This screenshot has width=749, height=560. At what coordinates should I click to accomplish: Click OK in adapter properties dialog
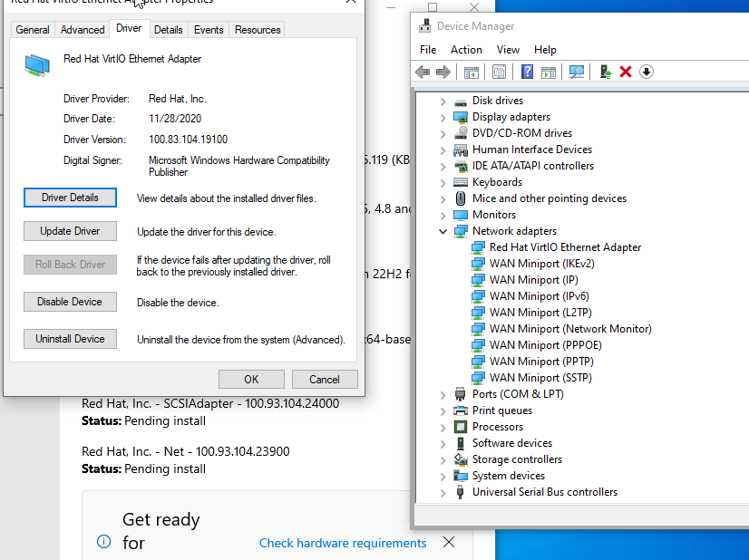click(x=251, y=380)
